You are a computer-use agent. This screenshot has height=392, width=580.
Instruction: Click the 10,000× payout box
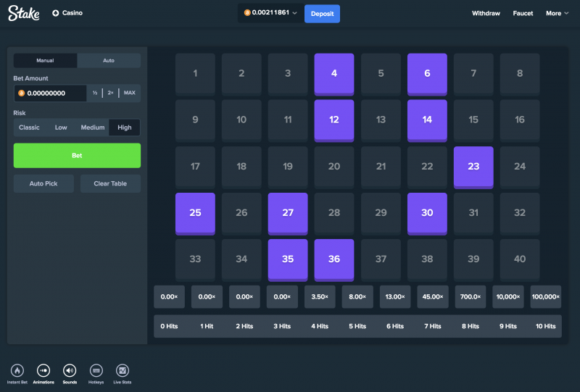pyautogui.click(x=508, y=296)
